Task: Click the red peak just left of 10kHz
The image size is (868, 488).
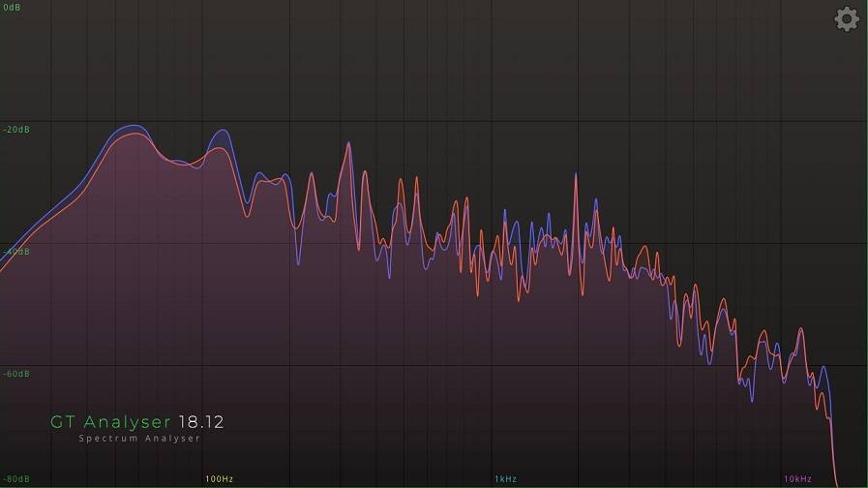Action: [x=800, y=329]
